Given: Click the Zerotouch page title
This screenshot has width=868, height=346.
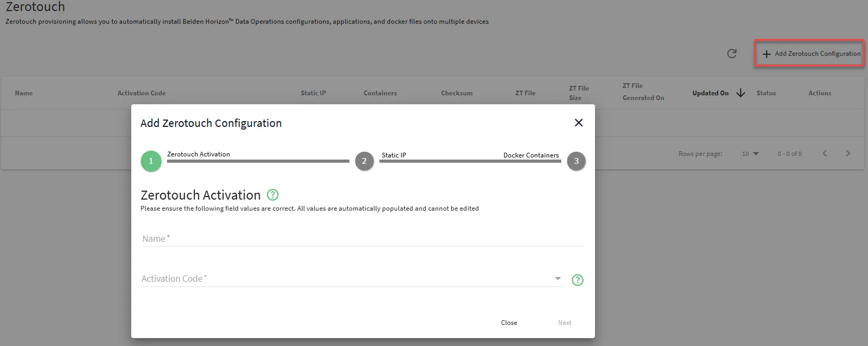Looking at the screenshot, I should [x=35, y=7].
